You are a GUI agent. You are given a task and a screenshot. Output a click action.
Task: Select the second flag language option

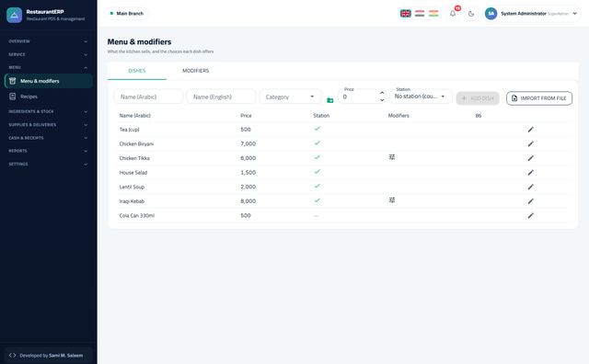pyautogui.click(x=420, y=14)
